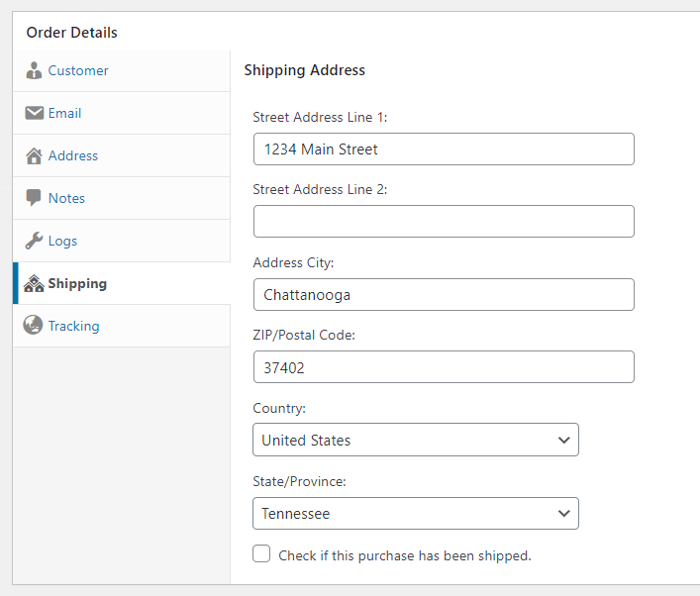The width and height of the screenshot is (700, 596).
Task: Click the Email envelope icon
Action: pyautogui.click(x=34, y=114)
